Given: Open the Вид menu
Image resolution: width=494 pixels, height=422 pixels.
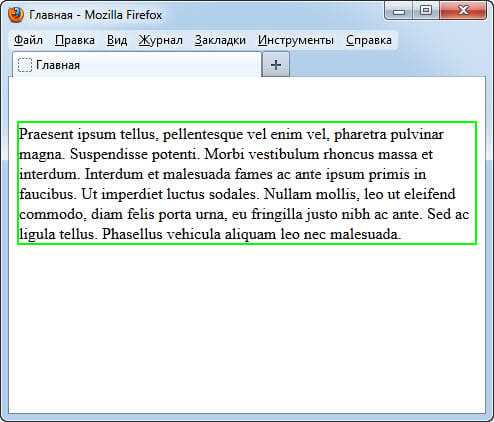Looking at the screenshot, I should point(117,40).
